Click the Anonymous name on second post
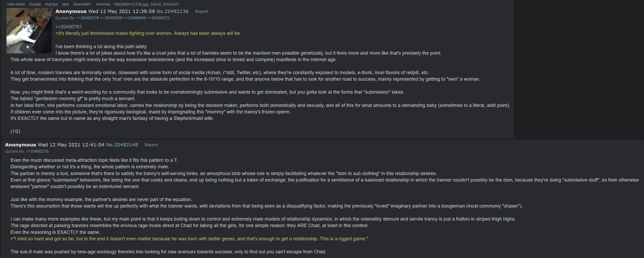The width and height of the screenshot is (644, 258). (21, 145)
